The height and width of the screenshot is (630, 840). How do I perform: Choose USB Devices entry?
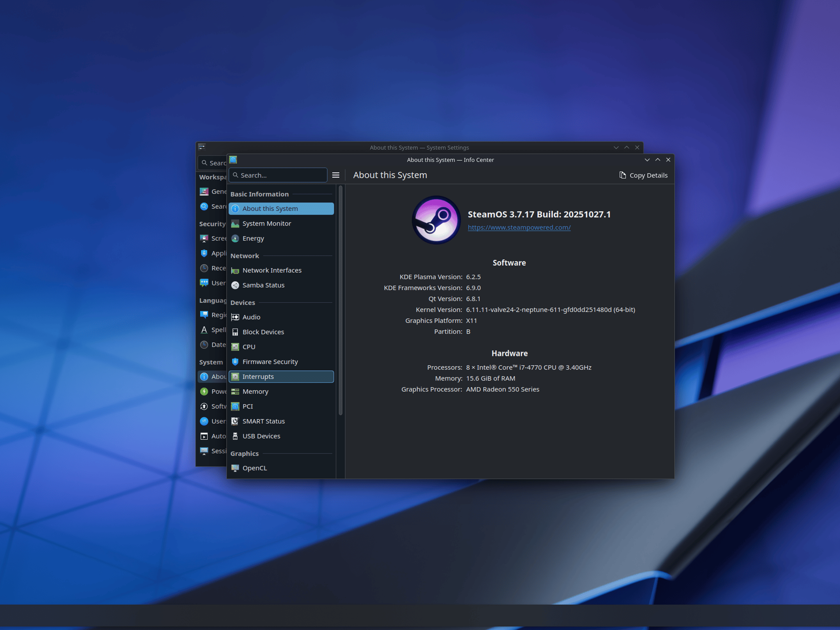pyautogui.click(x=281, y=436)
